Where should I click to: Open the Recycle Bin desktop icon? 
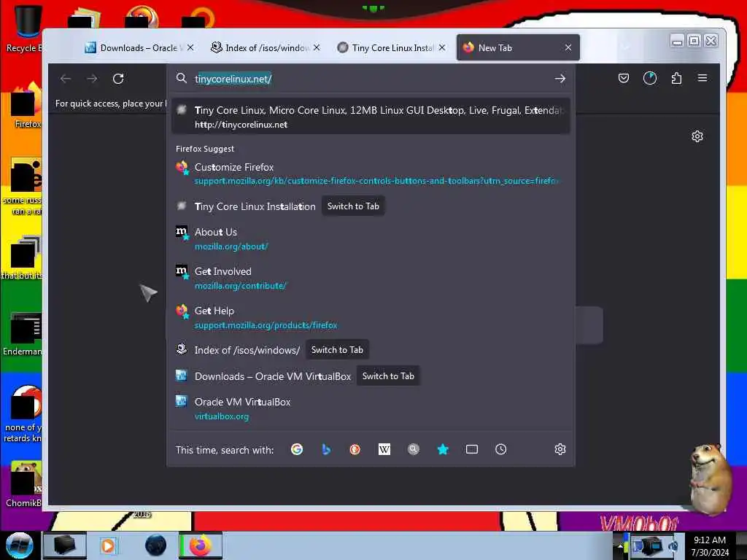point(26,28)
